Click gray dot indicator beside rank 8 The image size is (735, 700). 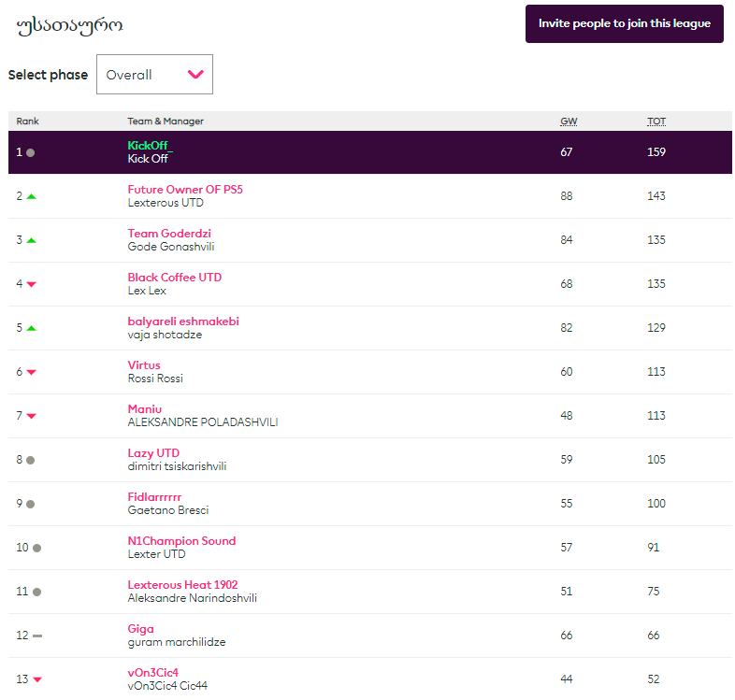31,460
